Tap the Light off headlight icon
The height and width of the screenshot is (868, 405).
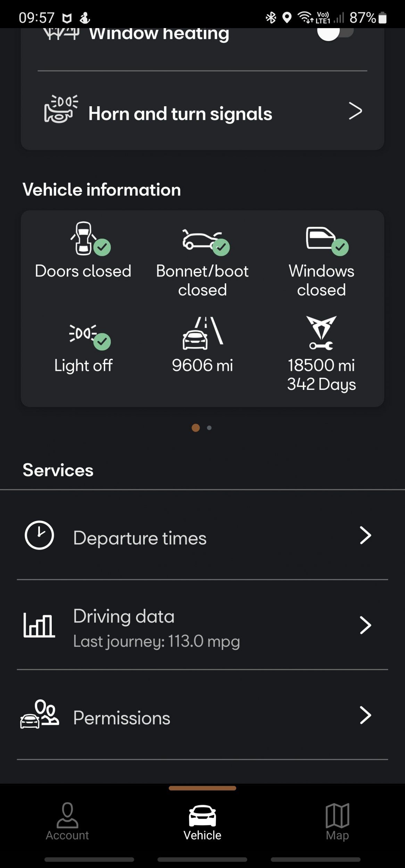pyautogui.click(x=83, y=334)
